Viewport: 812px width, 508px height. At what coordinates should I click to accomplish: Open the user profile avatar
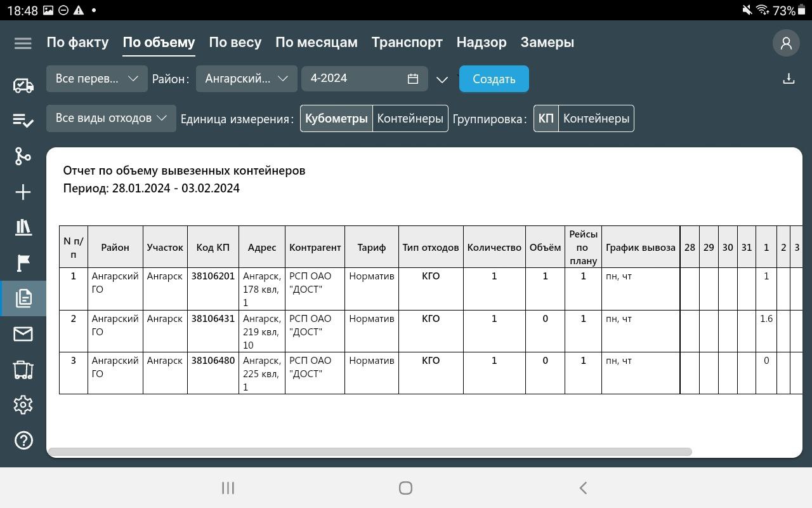(x=786, y=43)
